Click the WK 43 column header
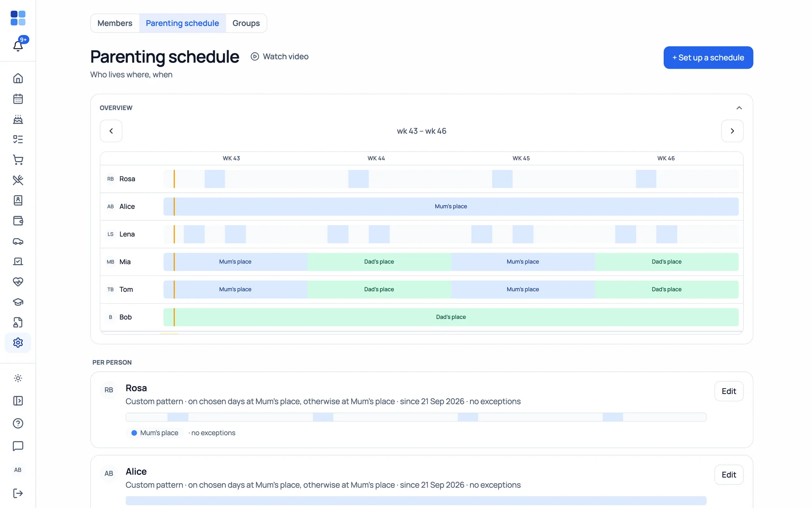Viewport: 812px width, 508px height. tap(231, 158)
